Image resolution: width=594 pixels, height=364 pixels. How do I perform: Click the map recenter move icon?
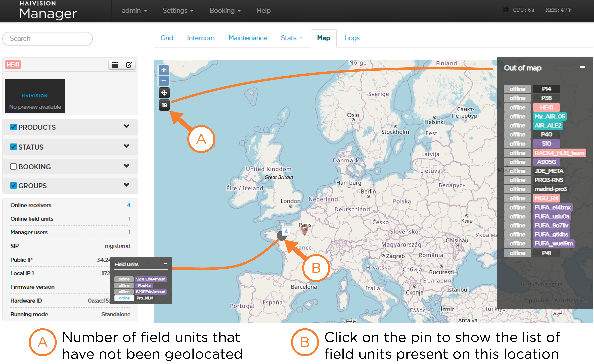coord(164,93)
